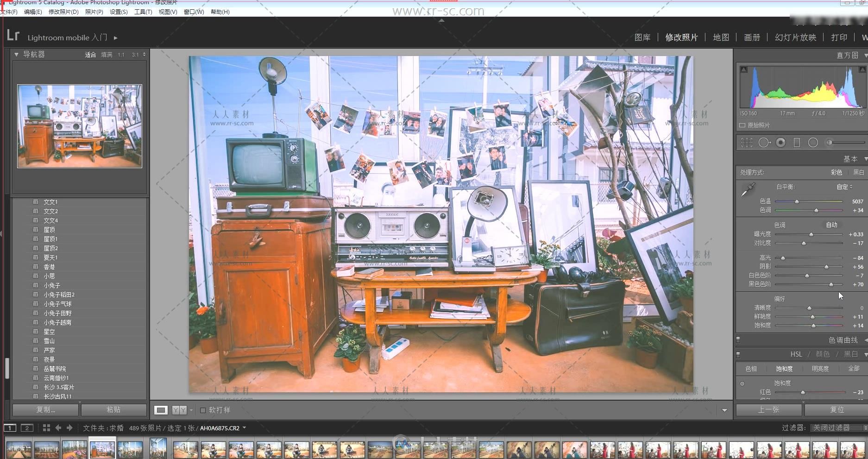
Task: Click the 上一张 button
Action: (x=769, y=410)
